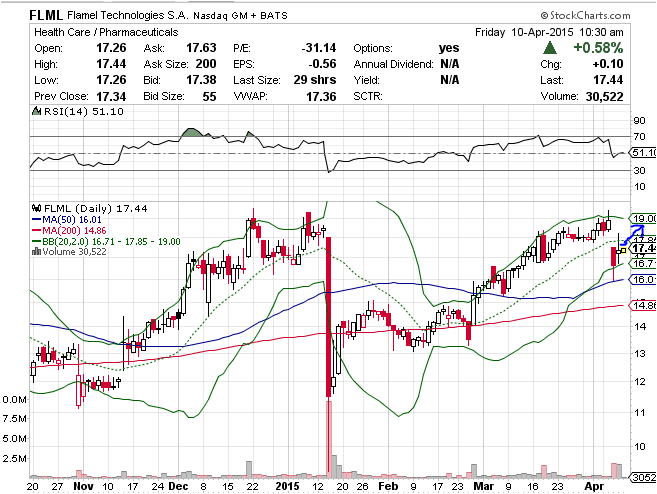
Task: Click the MA(50) 16.01 legend text
Action: pos(72,219)
